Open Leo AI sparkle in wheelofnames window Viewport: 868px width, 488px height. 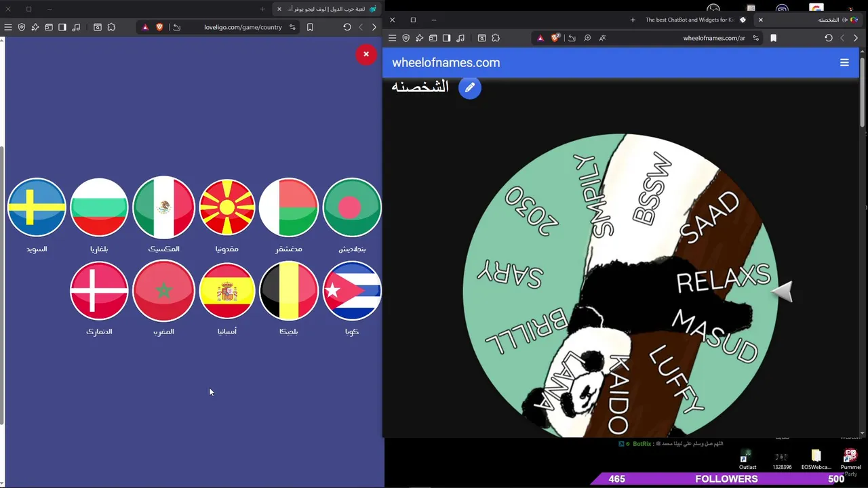419,38
